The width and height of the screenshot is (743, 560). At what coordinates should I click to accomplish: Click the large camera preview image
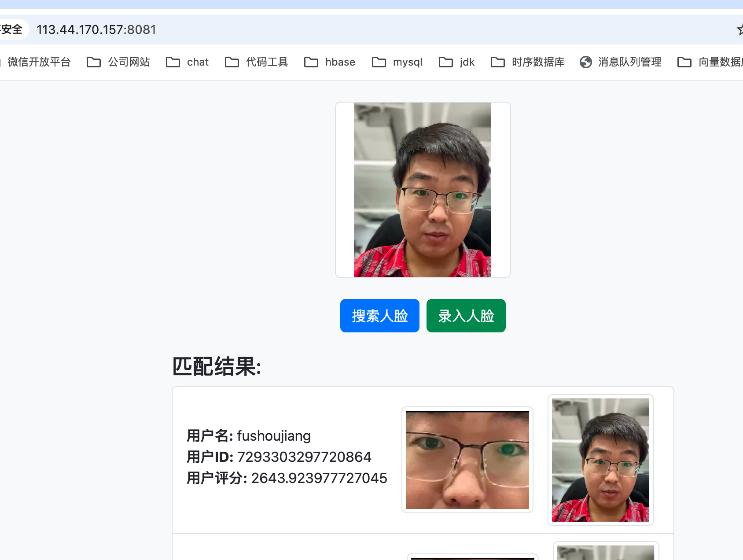tap(423, 190)
